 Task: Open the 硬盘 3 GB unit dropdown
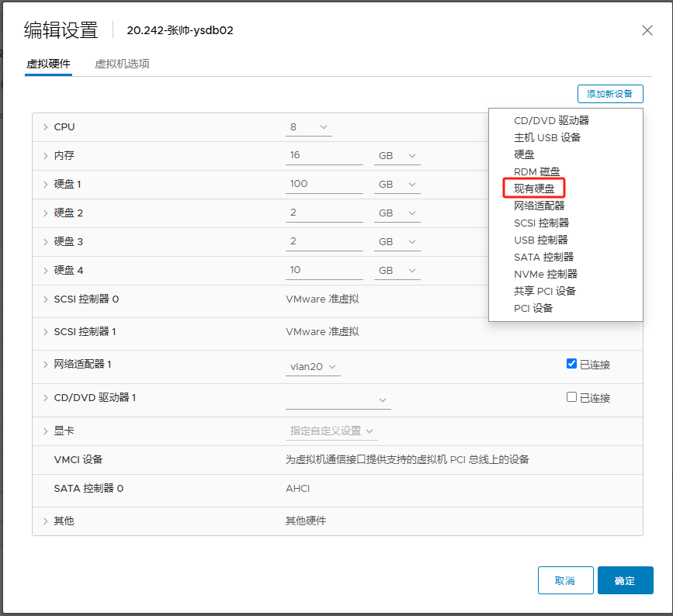click(397, 242)
